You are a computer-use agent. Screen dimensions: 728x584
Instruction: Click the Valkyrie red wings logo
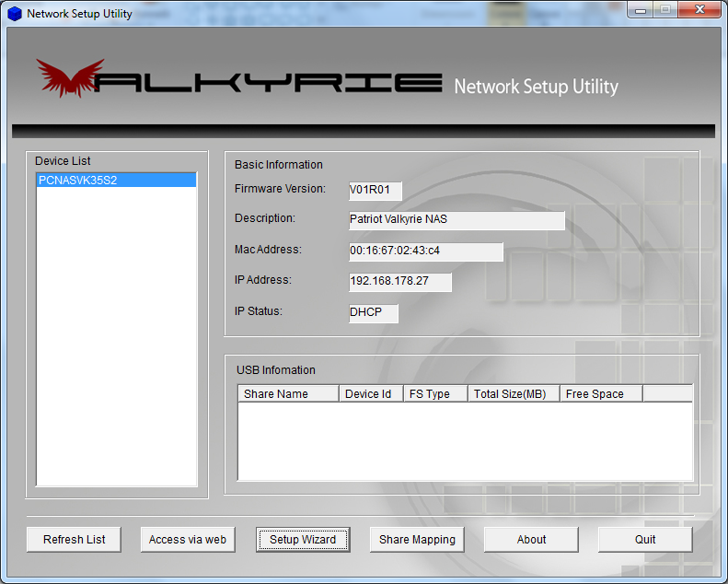70,77
